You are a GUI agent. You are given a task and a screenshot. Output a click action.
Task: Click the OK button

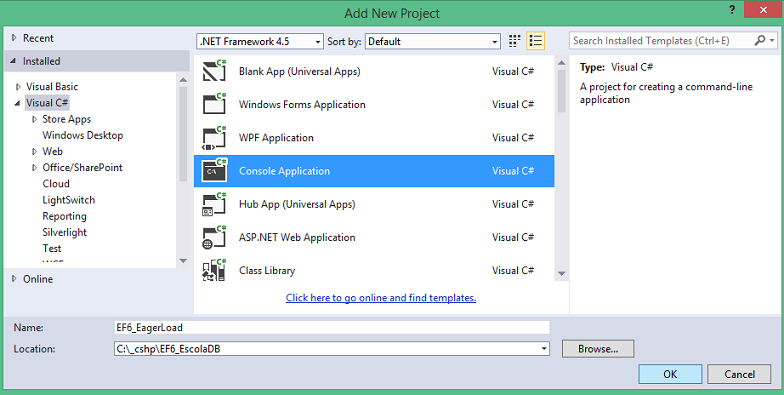pyautogui.click(x=670, y=374)
